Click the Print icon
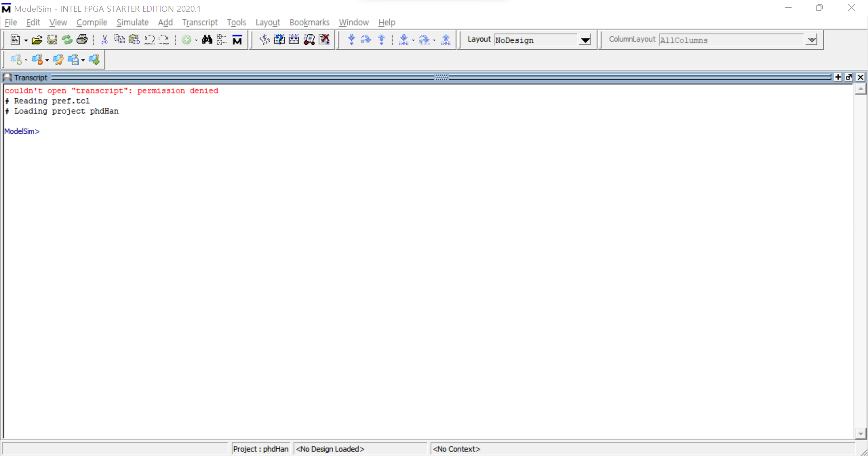This screenshot has width=868, height=456. click(82, 40)
